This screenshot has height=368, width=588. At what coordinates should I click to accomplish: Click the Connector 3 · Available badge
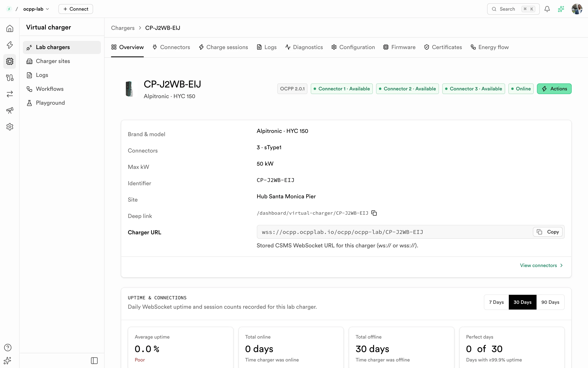click(x=473, y=89)
